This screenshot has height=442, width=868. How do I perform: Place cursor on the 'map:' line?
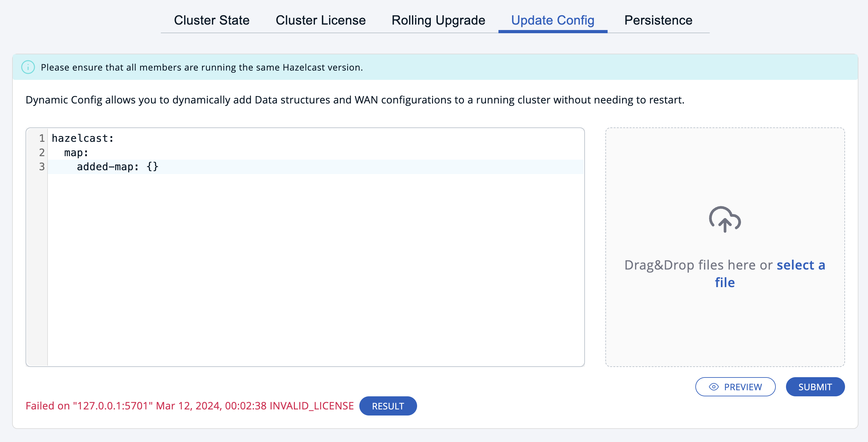pos(76,153)
